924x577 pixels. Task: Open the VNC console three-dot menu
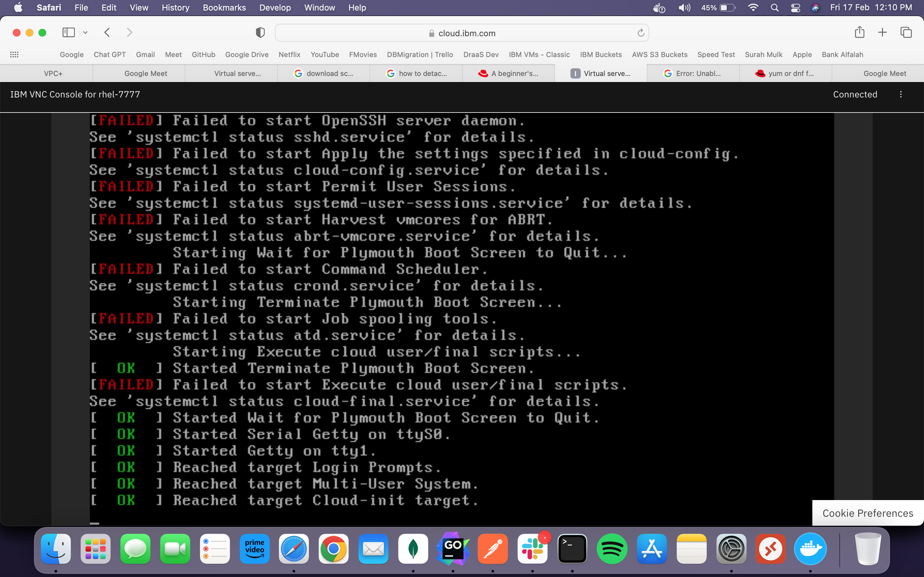pyautogui.click(x=901, y=94)
